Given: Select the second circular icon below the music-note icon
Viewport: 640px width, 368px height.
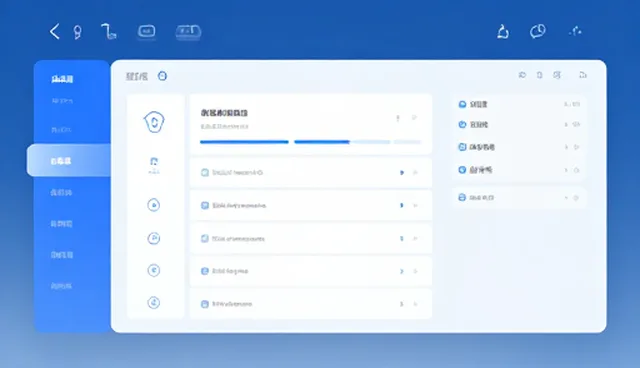Looking at the screenshot, I should click(153, 238).
